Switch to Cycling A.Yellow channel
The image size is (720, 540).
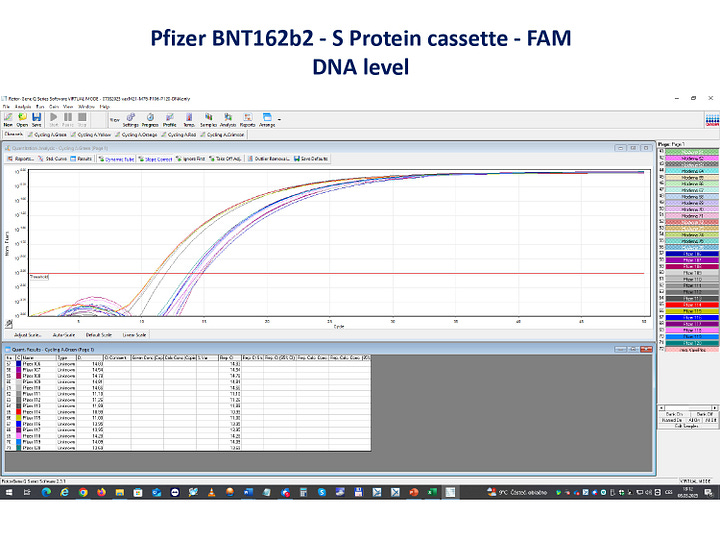coord(91,135)
